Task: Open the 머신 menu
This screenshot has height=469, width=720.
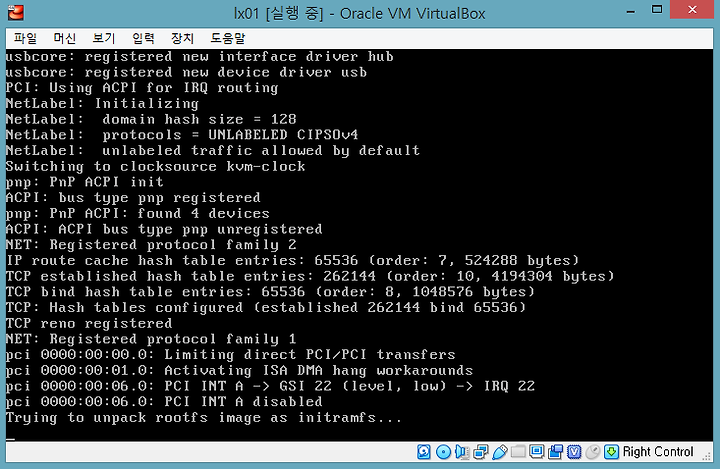Action: point(65,38)
